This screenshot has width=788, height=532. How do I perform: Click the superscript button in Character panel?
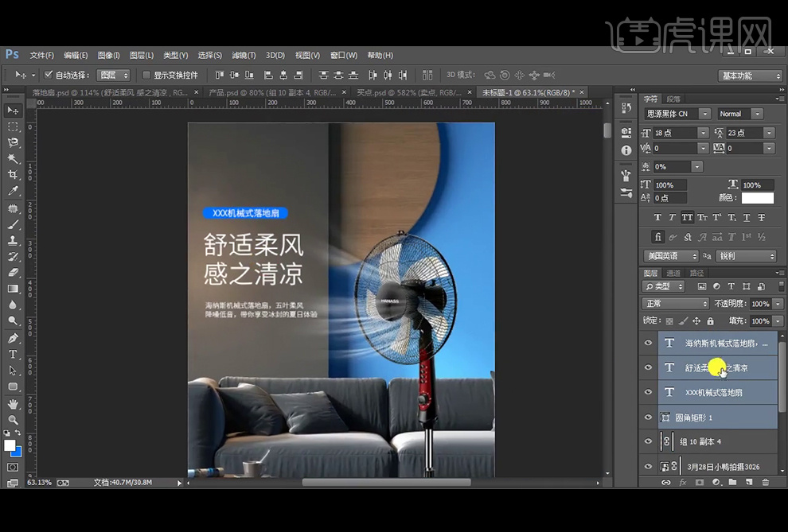716,217
